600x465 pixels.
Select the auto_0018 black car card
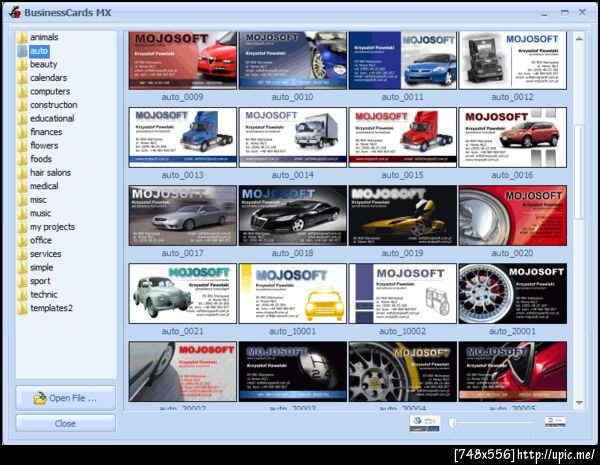292,215
